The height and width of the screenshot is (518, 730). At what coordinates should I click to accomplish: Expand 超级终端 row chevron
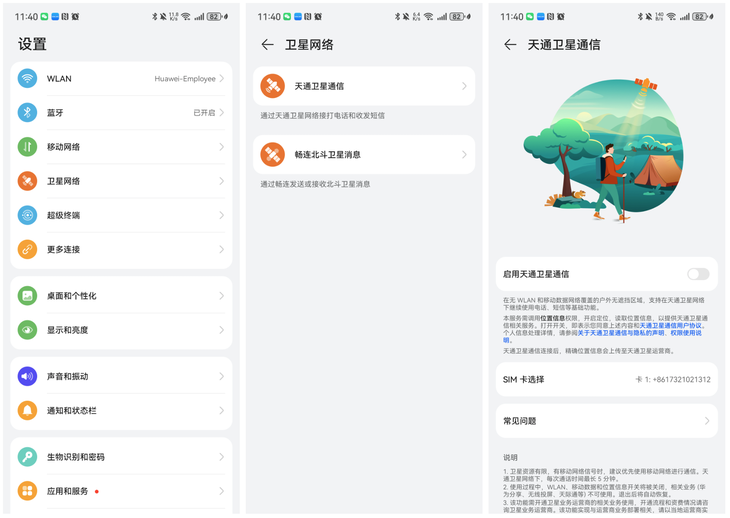(222, 215)
